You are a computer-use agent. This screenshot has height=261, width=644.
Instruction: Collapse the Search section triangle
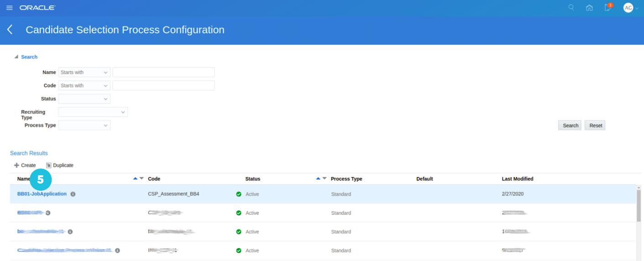(16, 57)
